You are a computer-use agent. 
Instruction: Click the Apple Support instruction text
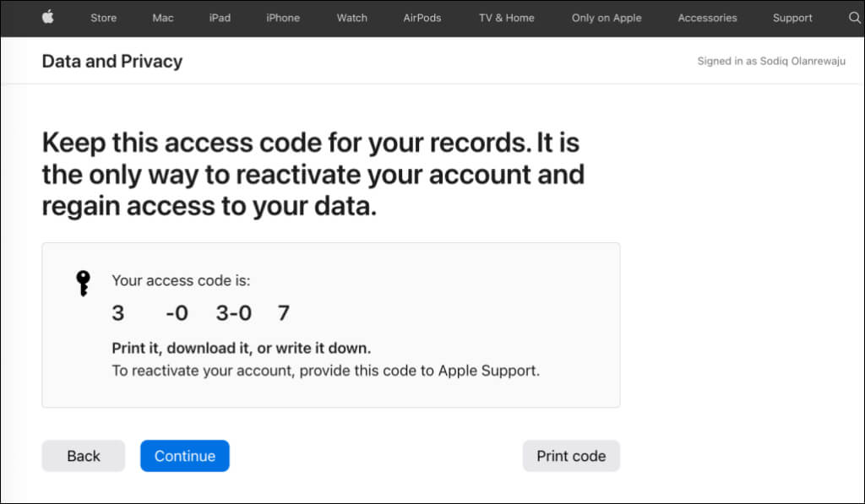tap(325, 371)
